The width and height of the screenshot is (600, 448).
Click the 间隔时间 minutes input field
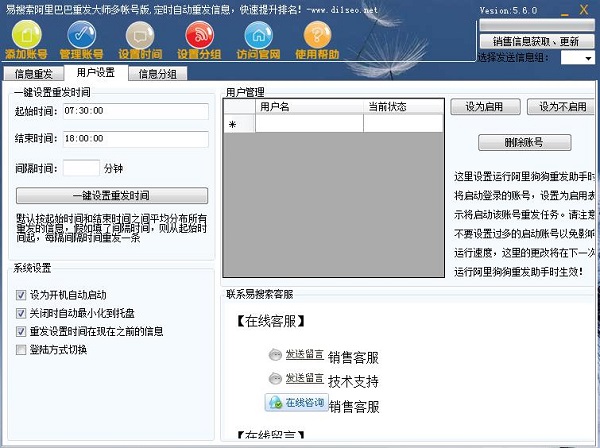[81, 168]
